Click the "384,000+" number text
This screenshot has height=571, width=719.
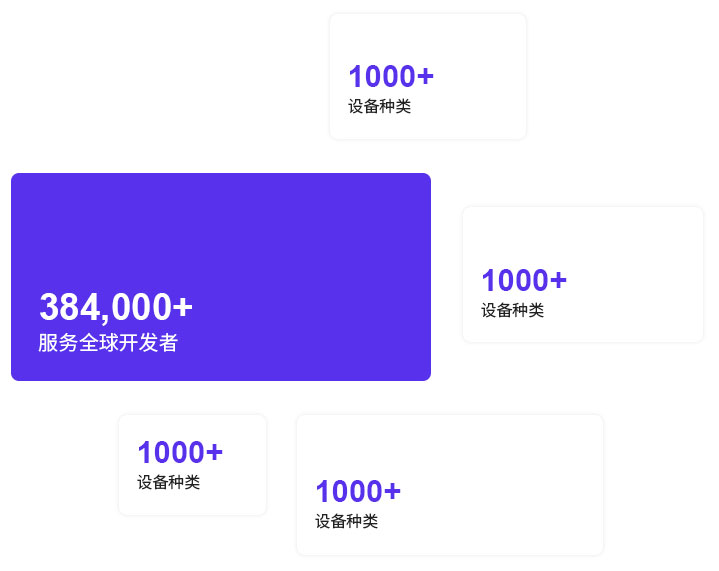point(116,307)
